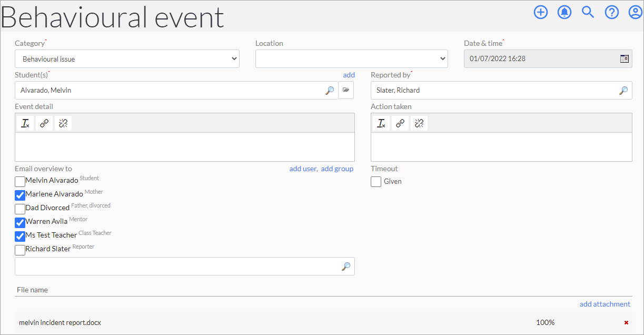Screen dimensions: 644x335
Task: Click the Behavioural event page title
Action: (113, 17)
